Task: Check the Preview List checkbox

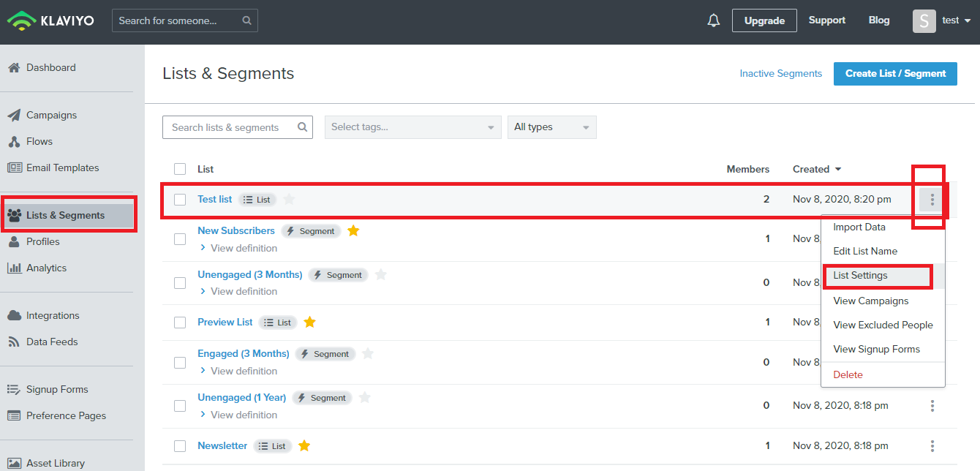Action: [x=180, y=323]
